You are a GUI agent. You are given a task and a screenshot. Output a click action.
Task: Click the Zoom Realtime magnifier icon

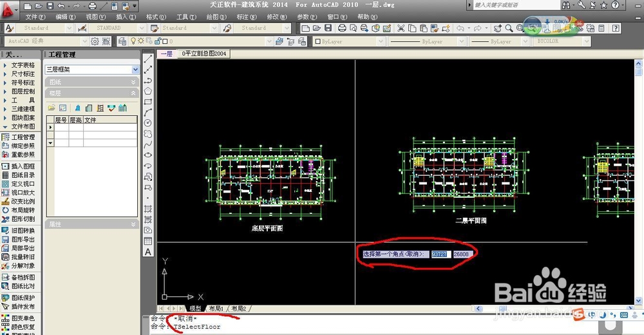(x=509, y=28)
